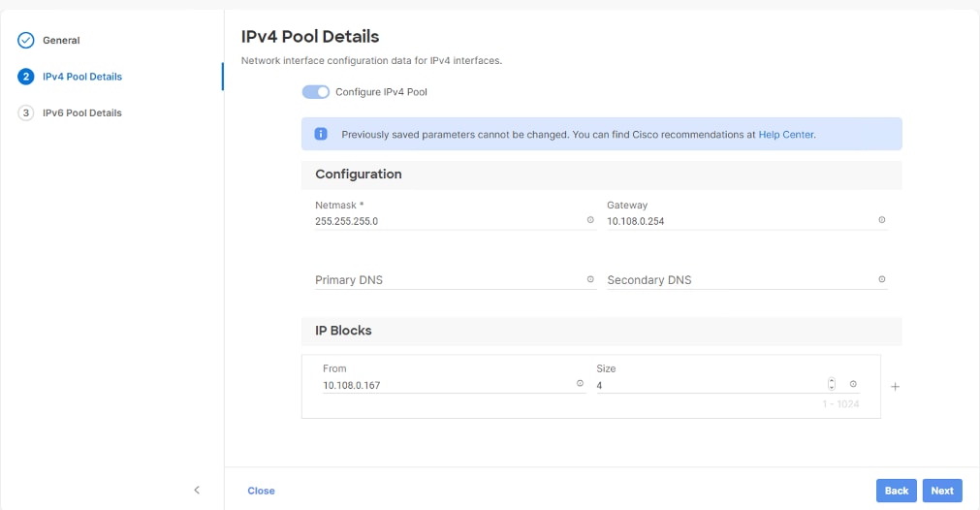Open the IPv6 Pool Details step
This screenshot has height=510, width=980.
tap(82, 112)
